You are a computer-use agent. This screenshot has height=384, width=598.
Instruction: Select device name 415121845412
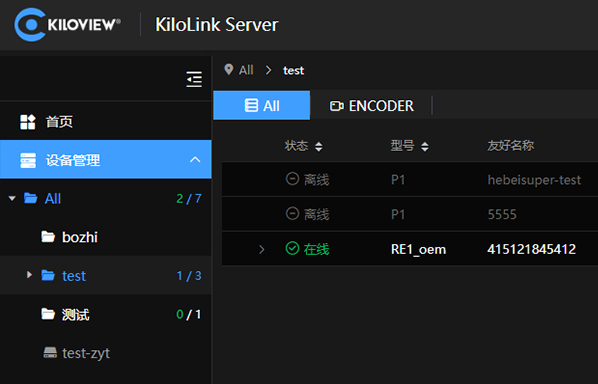click(x=532, y=249)
